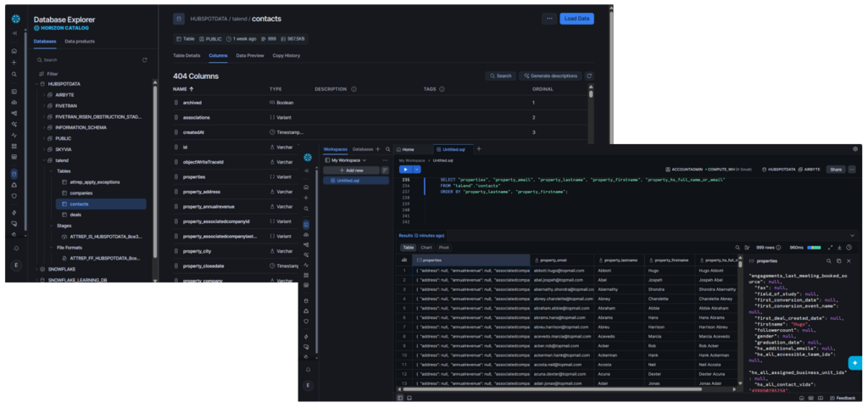Select Untitled.sql in workspace file list
Screen dimensions: 868x408
point(356,181)
